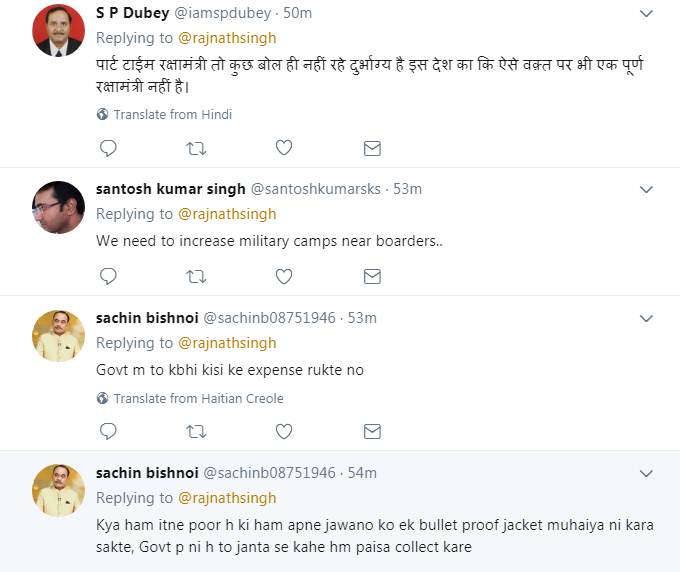Reply to sachin bishnoi's expense tweet

[108, 431]
